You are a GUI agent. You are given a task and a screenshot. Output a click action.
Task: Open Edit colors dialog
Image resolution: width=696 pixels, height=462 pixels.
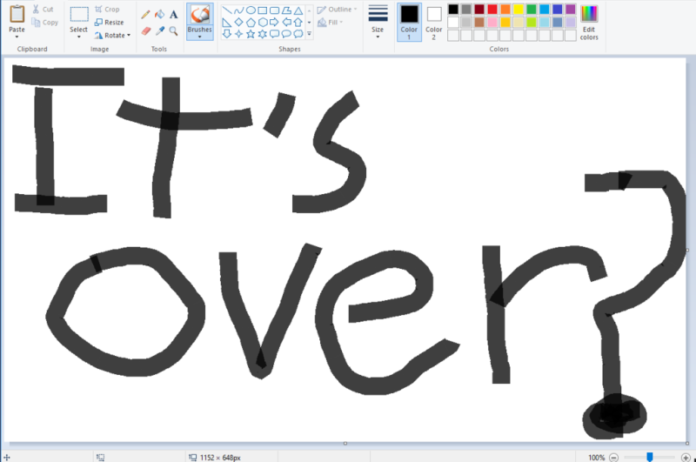(x=589, y=20)
